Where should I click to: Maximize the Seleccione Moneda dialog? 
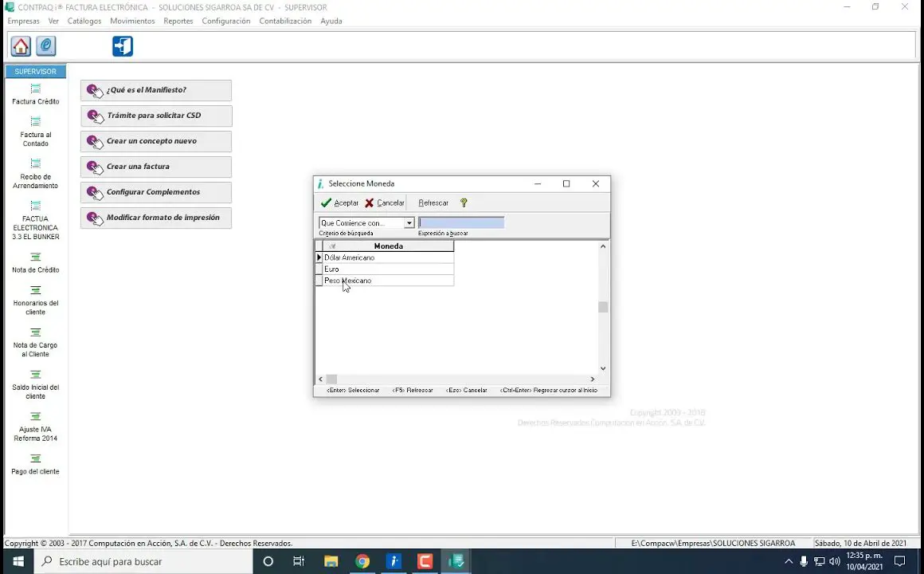(x=566, y=184)
